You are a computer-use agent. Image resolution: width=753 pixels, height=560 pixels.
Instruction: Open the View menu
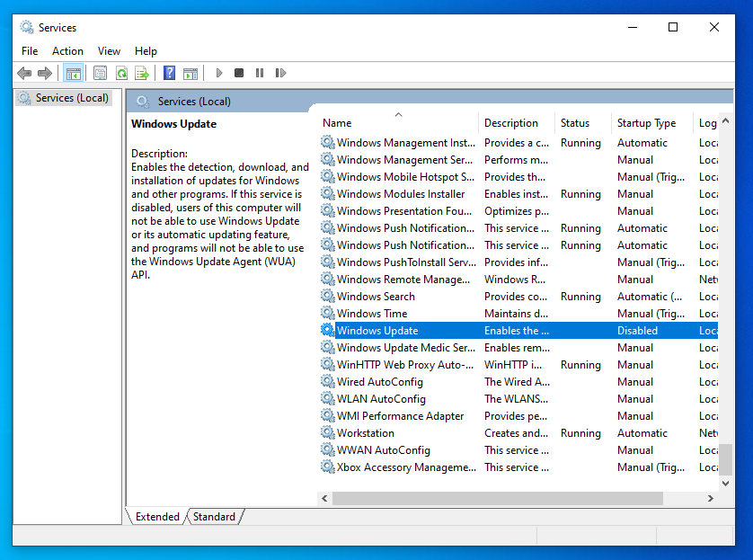click(x=109, y=51)
